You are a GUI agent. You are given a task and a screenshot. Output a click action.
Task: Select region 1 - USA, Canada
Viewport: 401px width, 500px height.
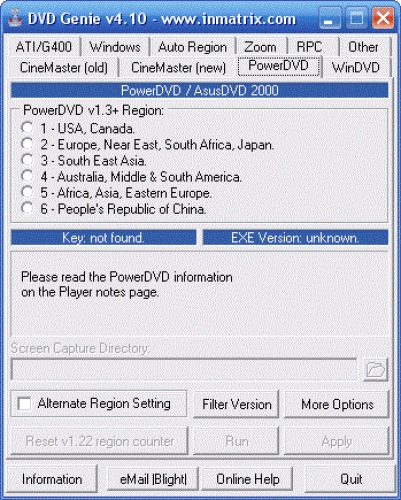[x=27, y=128]
